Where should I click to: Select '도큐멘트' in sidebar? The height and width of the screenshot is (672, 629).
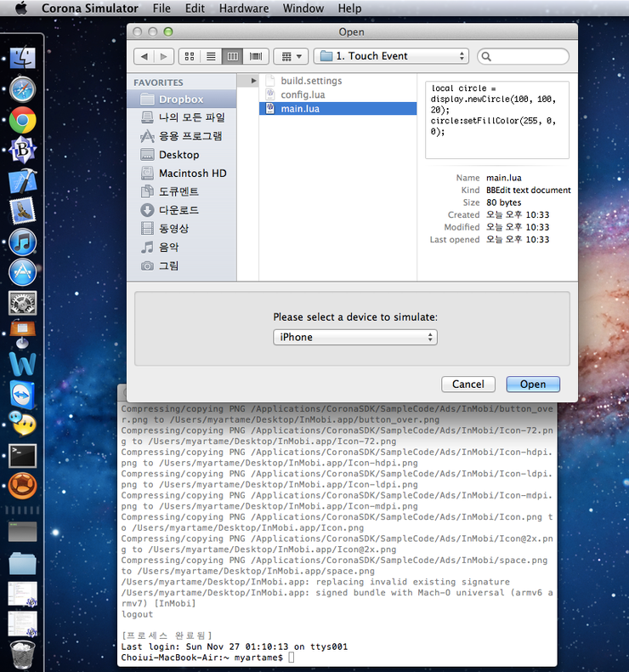(182, 191)
